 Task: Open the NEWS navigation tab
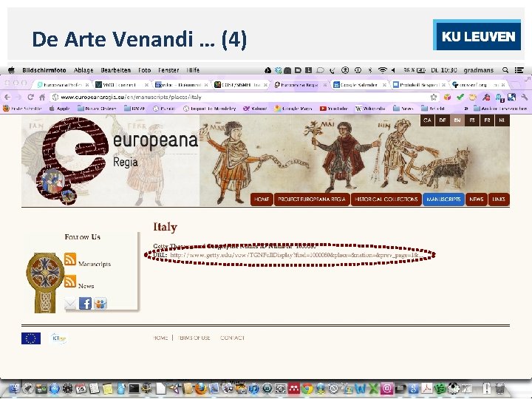pos(476,199)
